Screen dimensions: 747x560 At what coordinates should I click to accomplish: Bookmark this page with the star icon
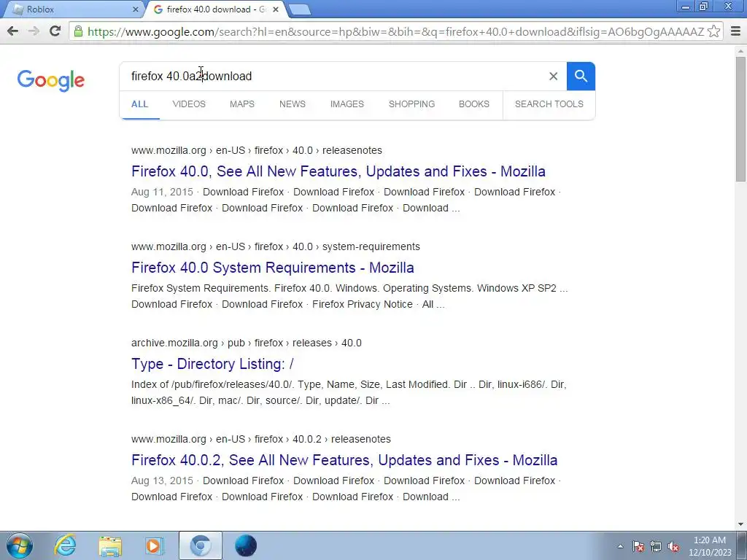click(713, 31)
